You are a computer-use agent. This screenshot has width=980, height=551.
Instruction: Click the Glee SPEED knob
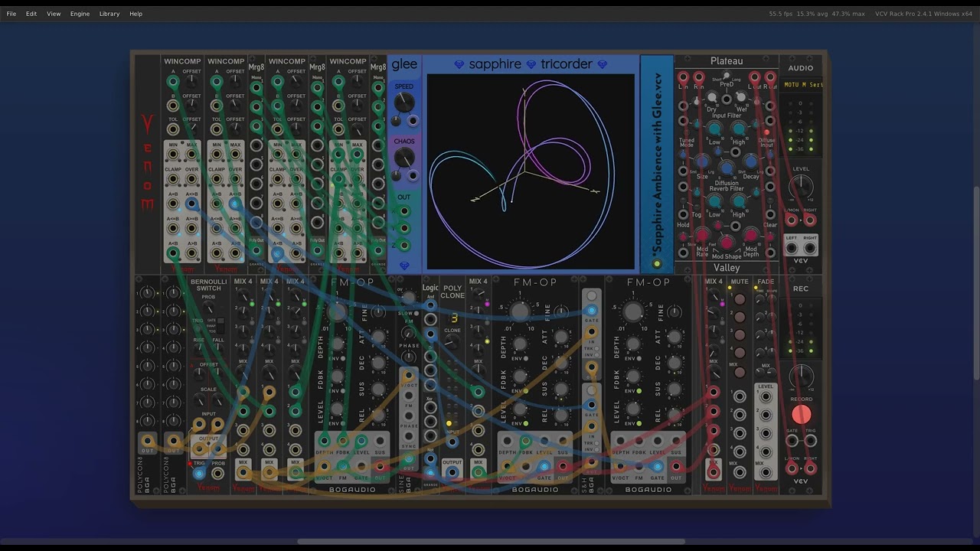pos(403,103)
